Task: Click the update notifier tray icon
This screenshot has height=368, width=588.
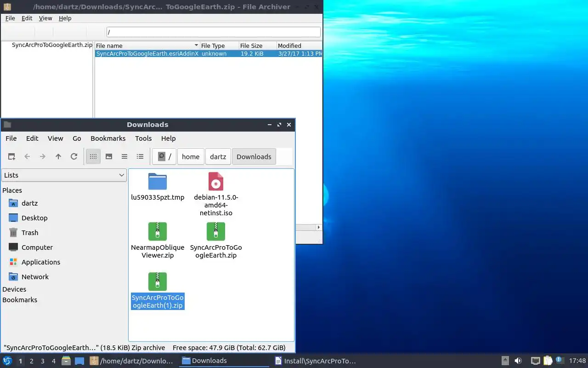Action: click(x=559, y=360)
